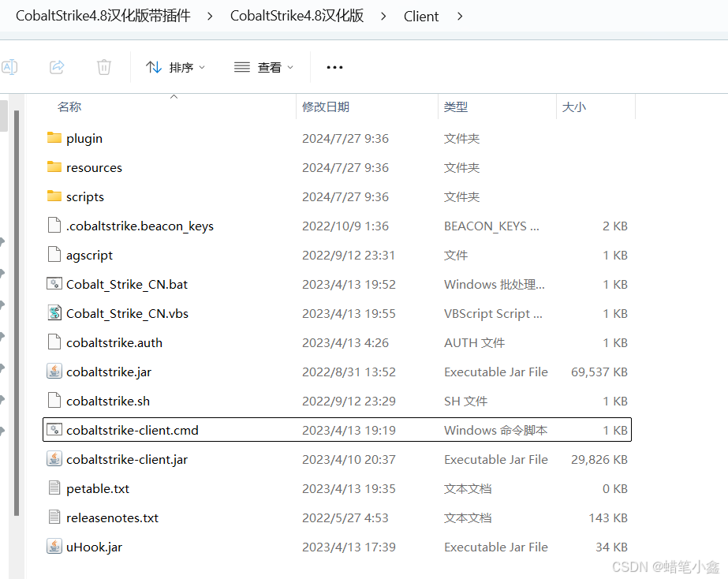Click the cobaltstrike-client.jar Java icon

pos(54,459)
